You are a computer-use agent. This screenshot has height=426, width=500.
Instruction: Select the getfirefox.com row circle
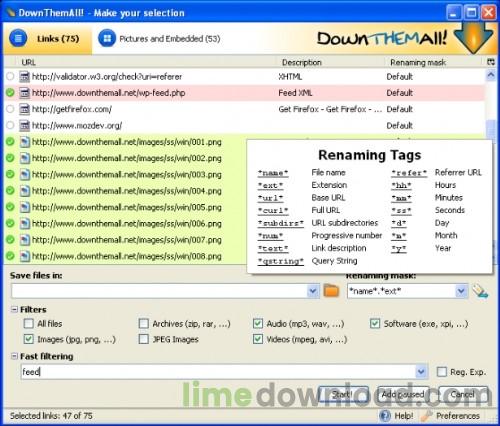[x=10, y=109]
